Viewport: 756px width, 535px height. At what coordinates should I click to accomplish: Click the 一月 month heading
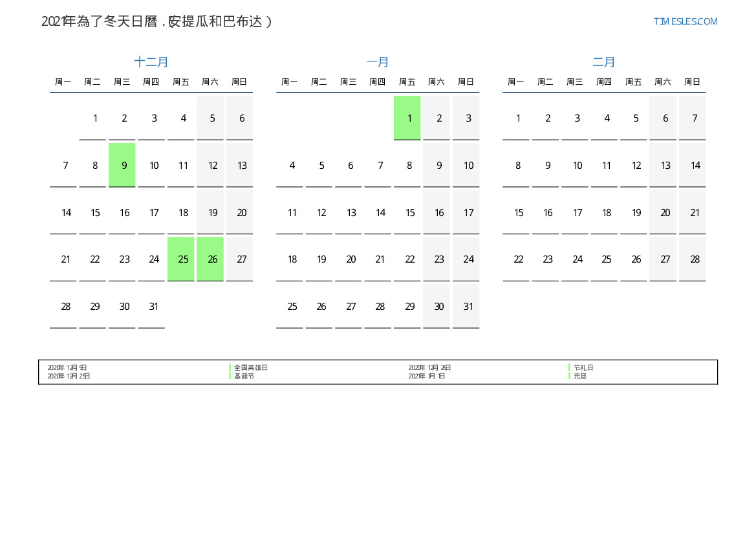pos(378,62)
